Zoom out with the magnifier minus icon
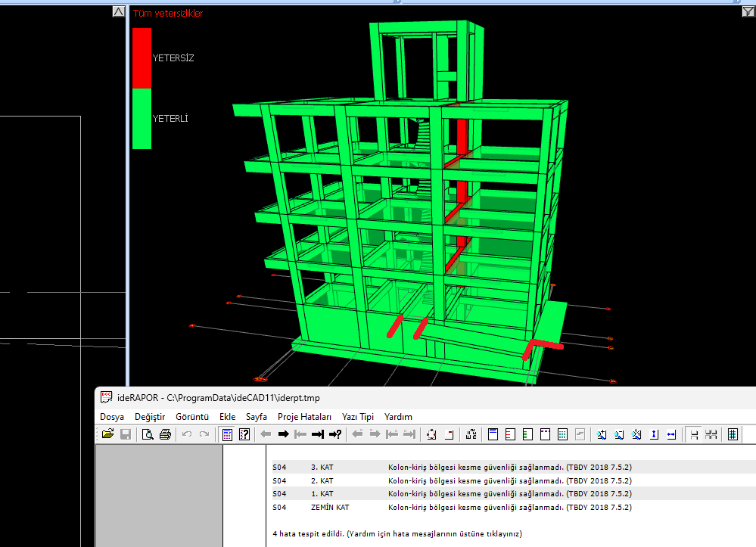Image resolution: width=756 pixels, height=547 pixels. 619,434
